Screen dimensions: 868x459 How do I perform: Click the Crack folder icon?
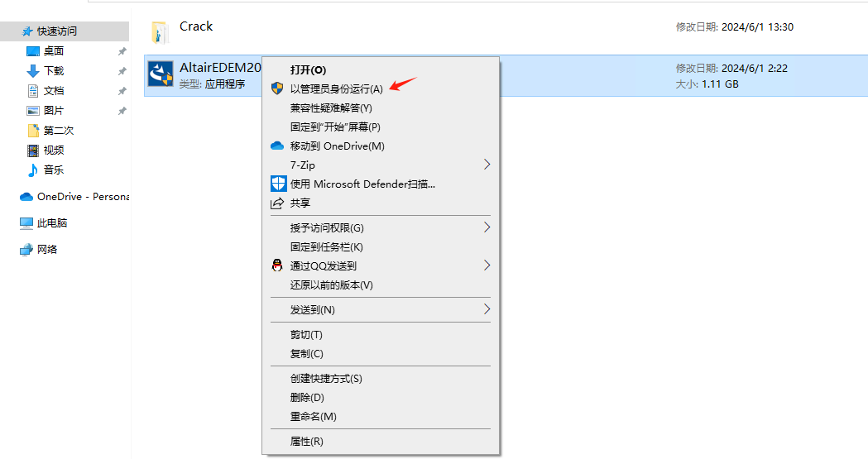point(160,32)
